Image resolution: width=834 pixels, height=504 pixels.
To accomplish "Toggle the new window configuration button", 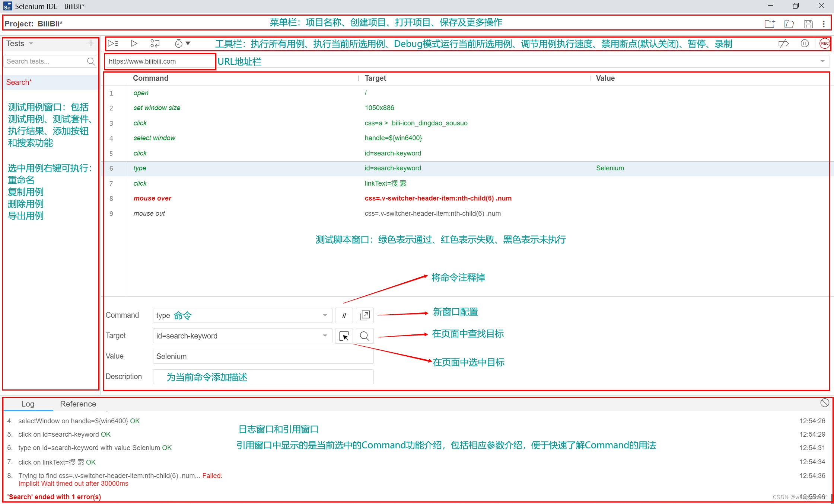I will point(365,315).
